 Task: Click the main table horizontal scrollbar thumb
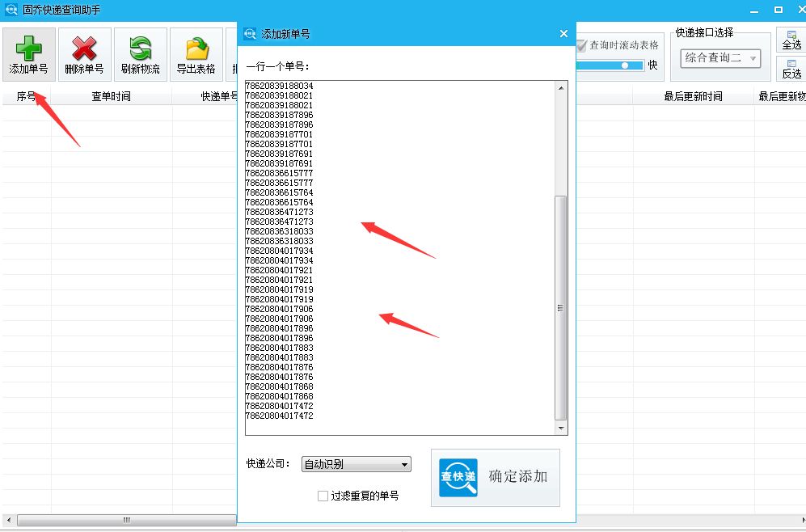126,520
